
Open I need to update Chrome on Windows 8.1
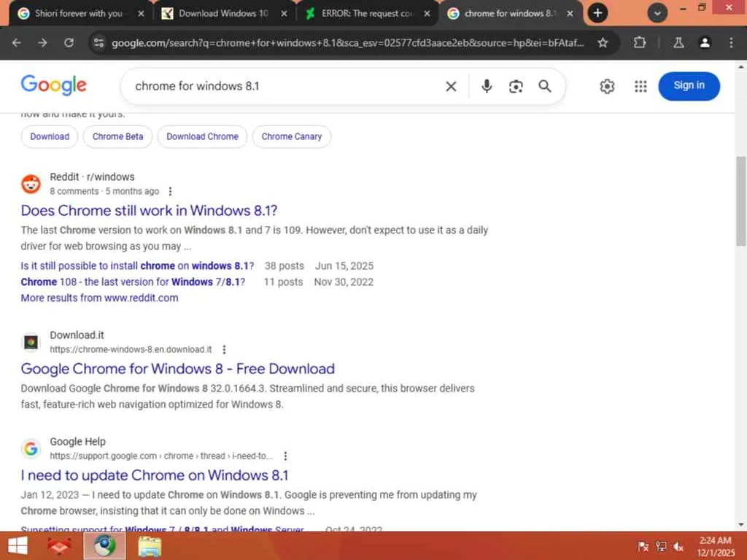coord(155,475)
